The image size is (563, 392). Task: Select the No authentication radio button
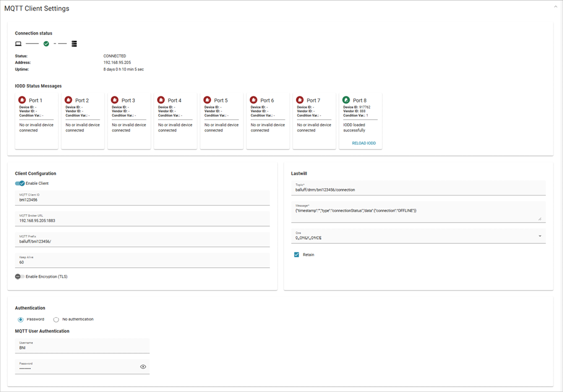click(56, 319)
